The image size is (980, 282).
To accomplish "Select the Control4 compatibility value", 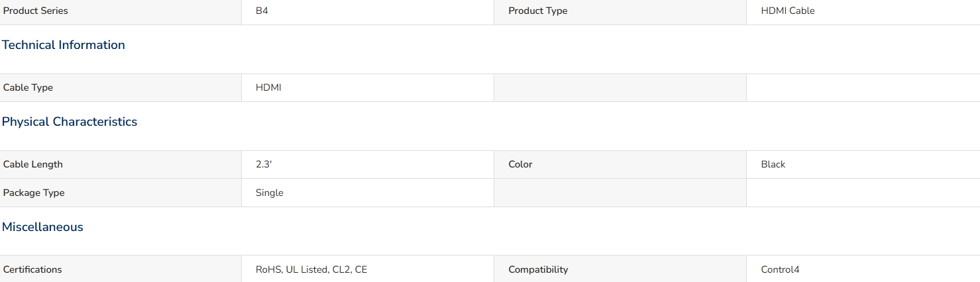I will point(780,269).
